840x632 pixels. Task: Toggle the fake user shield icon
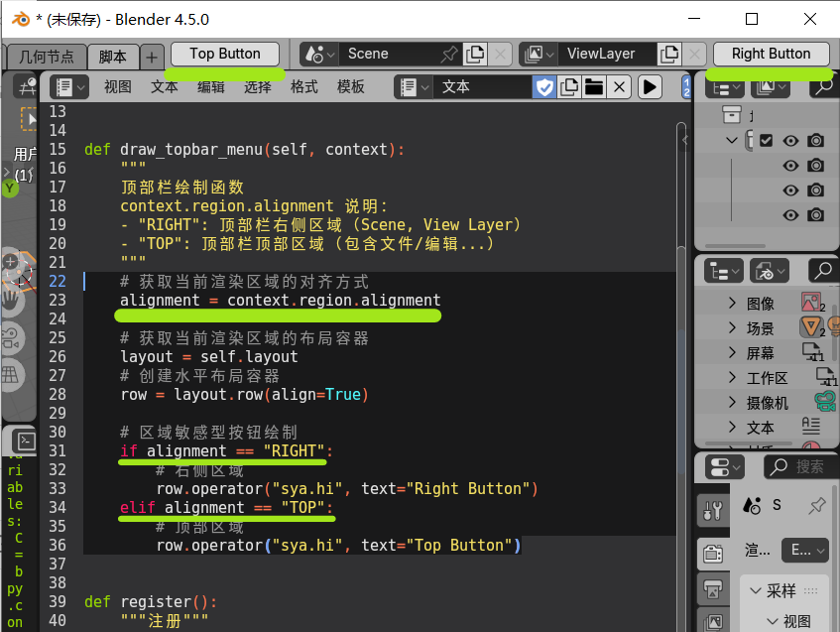pos(544,87)
